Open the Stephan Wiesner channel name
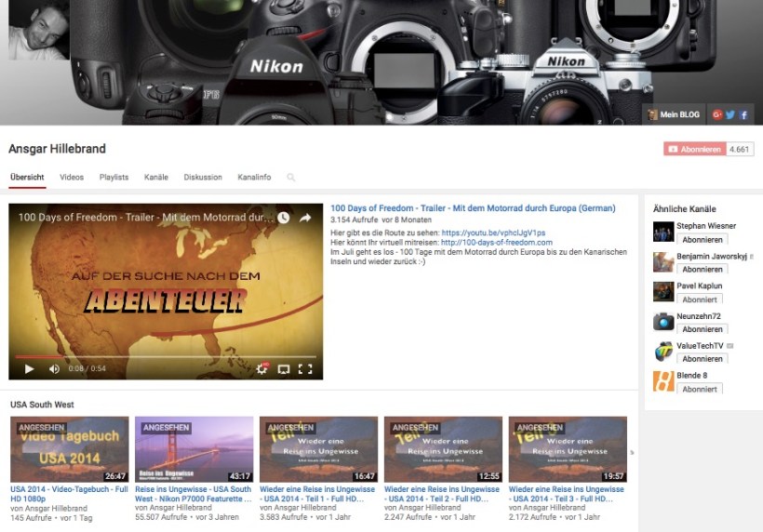The width and height of the screenshot is (763, 532). 706,226
